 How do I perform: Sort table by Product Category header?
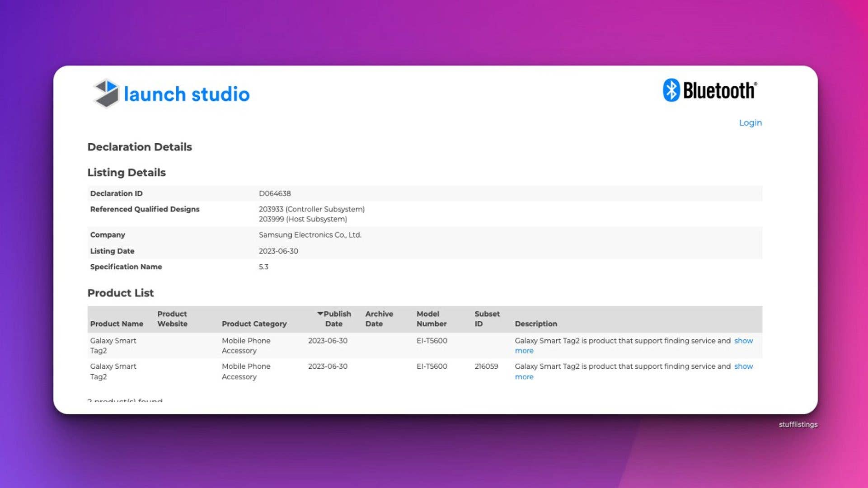click(254, 324)
